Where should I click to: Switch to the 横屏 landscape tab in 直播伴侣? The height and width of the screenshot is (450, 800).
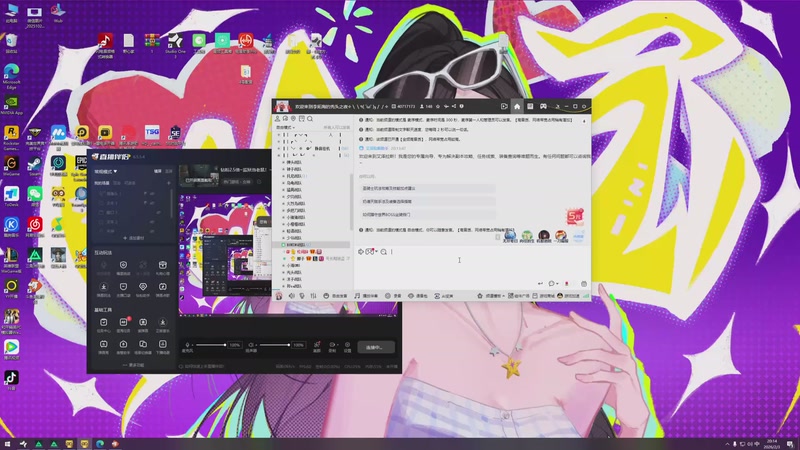coord(158,171)
